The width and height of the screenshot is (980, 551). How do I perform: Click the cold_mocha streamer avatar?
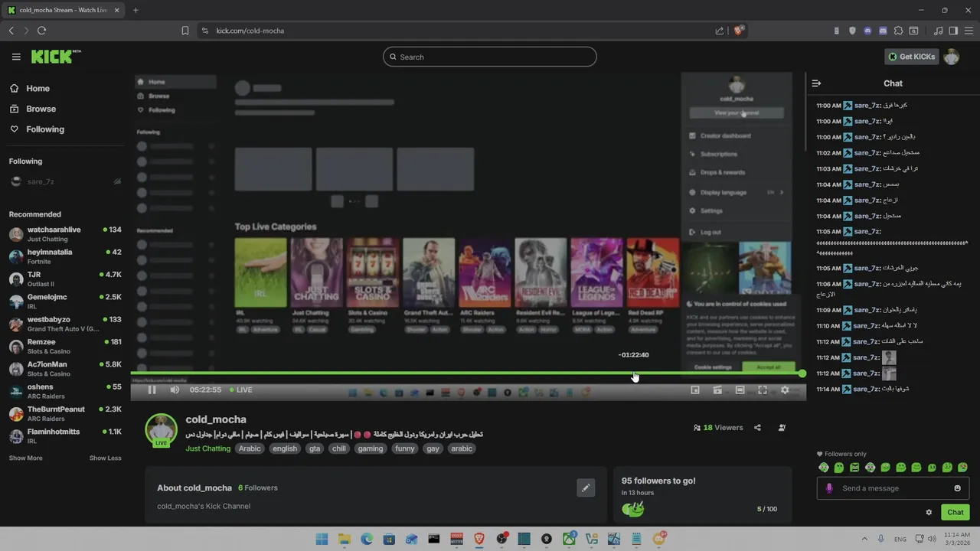coord(161,430)
